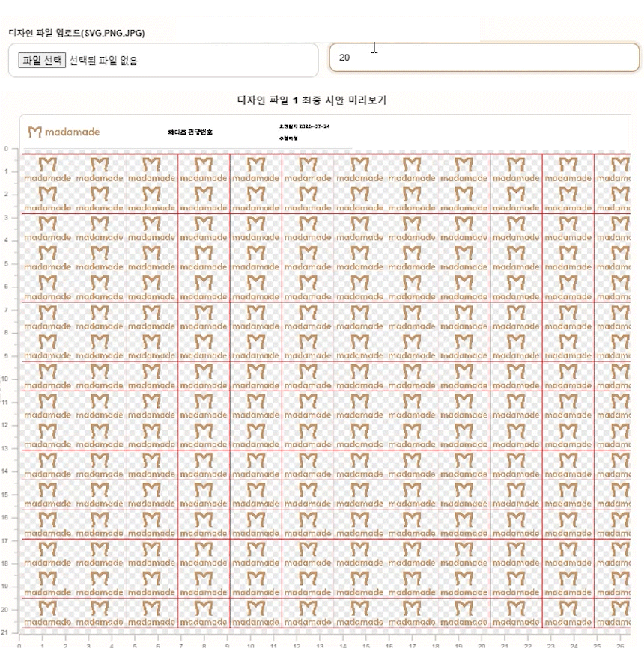The width and height of the screenshot is (644, 666).
Task: Click the first madamade logo tile in the grid
Action: (48, 169)
